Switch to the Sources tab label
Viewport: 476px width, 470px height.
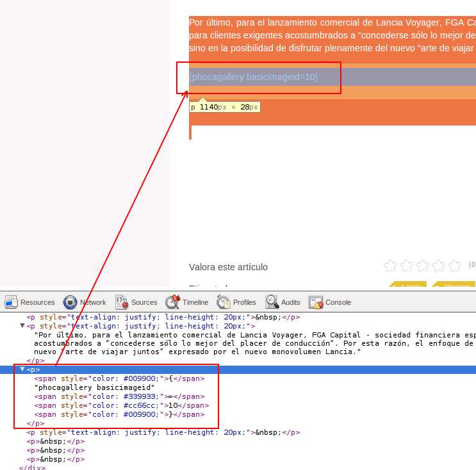click(144, 302)
